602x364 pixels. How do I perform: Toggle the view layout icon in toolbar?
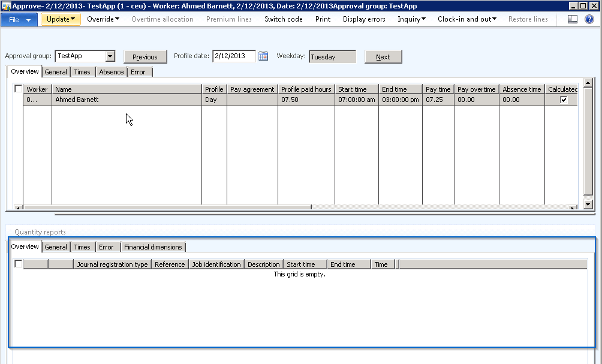click(x=573, y=19)
